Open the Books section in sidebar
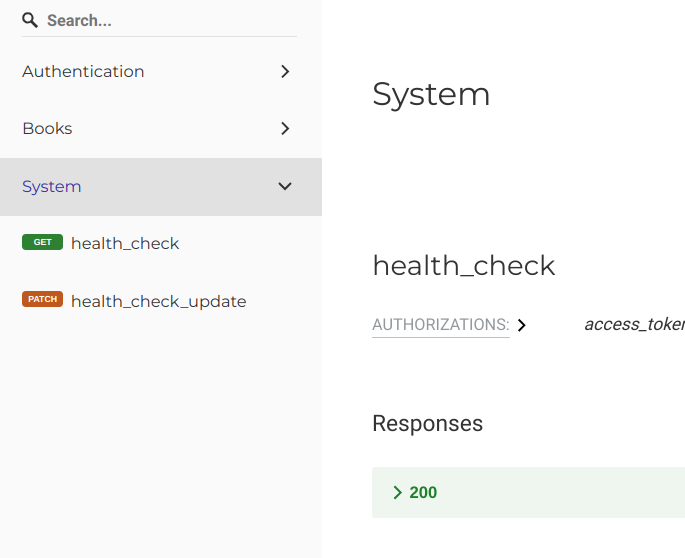Viewport: 685px width, 558px height. click(x=161, y=128)
